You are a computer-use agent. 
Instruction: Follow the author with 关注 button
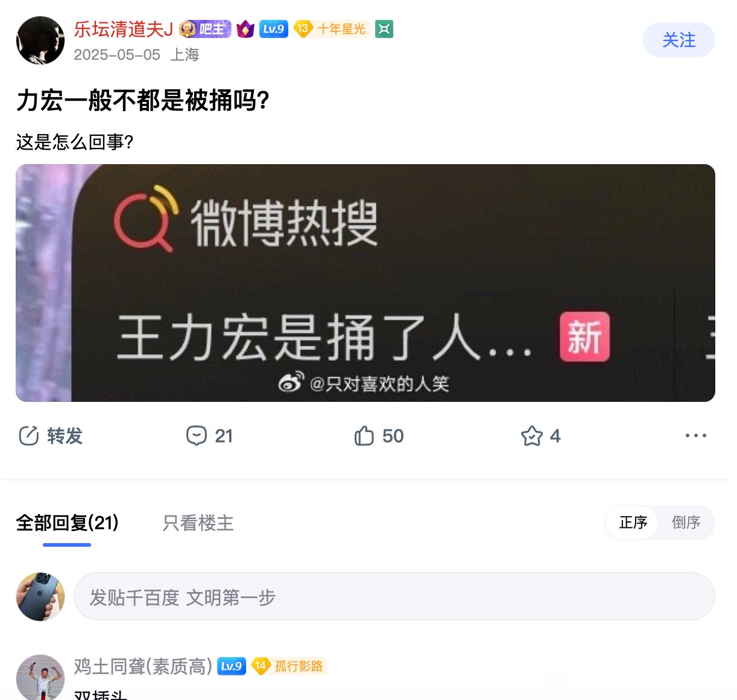coord(678,40)
